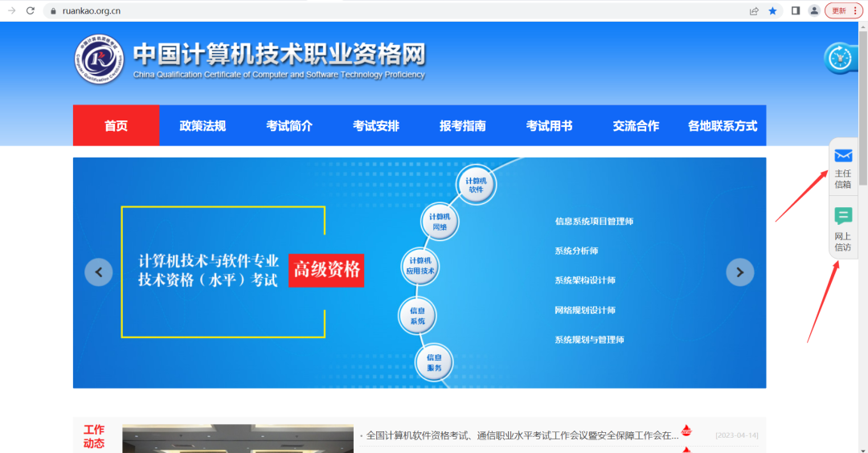This screenshot has width=868, height=453.
Task: Open the 报考指南 menu item
Action: tap(462, 125)
